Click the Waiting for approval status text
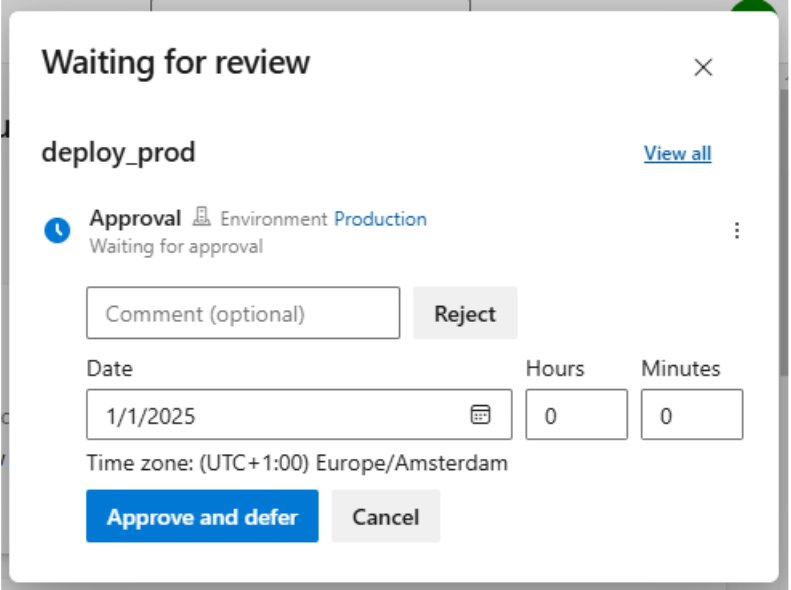 pyautogui.click(x=176, y=247)
